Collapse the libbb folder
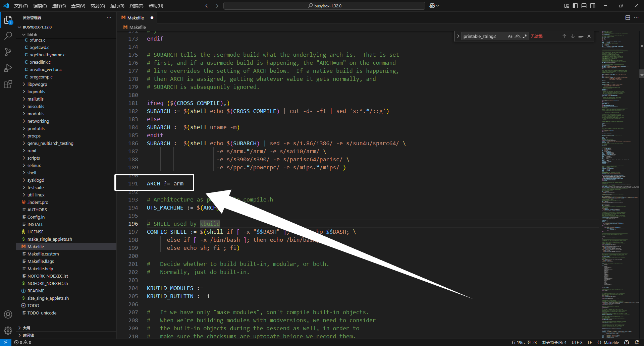 tap(66, 35)
